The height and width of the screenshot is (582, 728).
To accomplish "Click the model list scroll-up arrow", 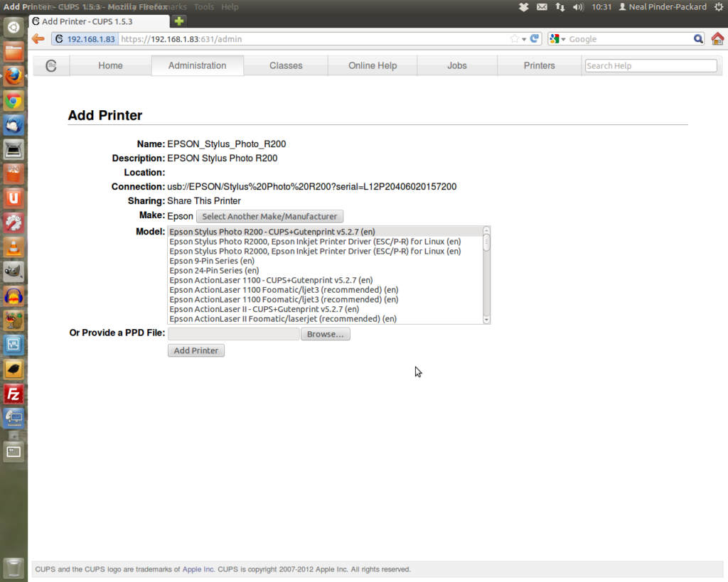I will pos(486,230).
